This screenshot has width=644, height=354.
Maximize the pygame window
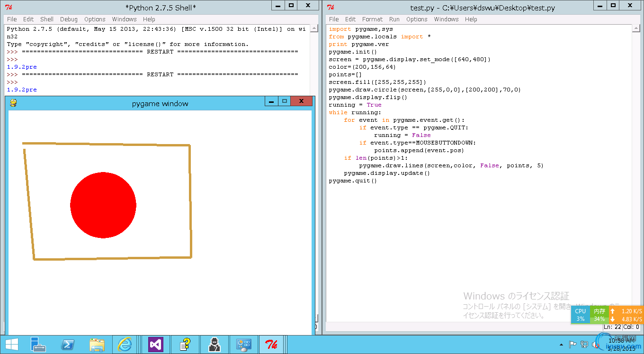pyautogui.click(x=284, y=101)
